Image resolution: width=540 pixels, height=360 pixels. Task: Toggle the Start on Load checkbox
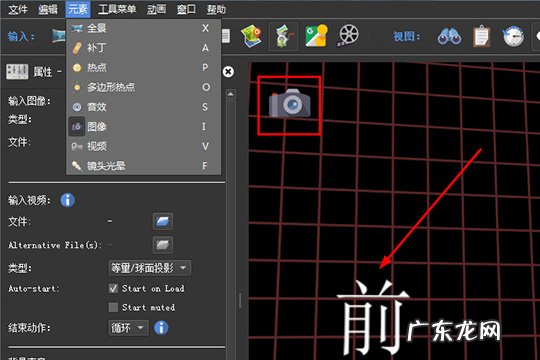click(113, 288)
